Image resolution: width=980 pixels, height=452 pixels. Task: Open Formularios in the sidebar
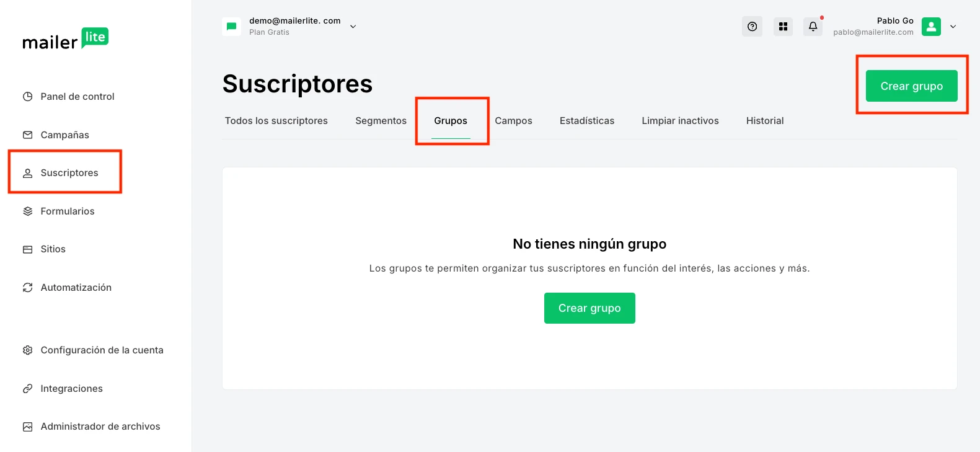point(67,211)
